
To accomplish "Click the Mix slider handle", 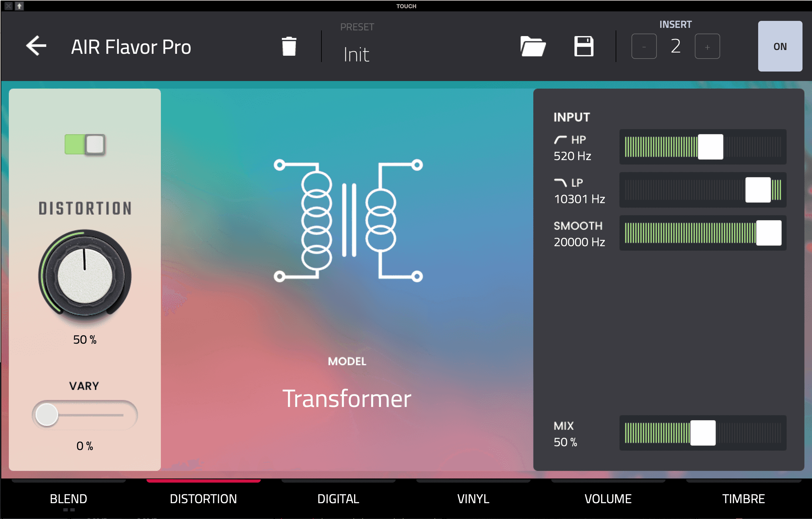I will (703, 433).
